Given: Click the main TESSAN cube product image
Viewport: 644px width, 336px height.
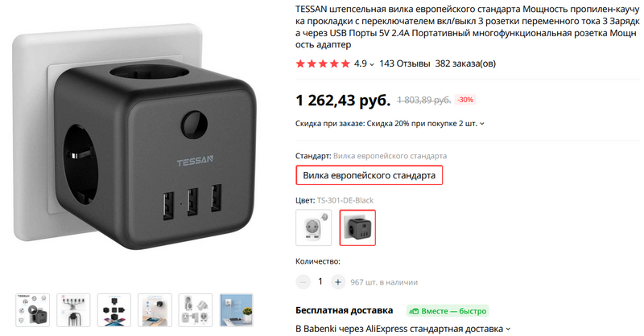Looking at the screenshot, I should (134, 139).
